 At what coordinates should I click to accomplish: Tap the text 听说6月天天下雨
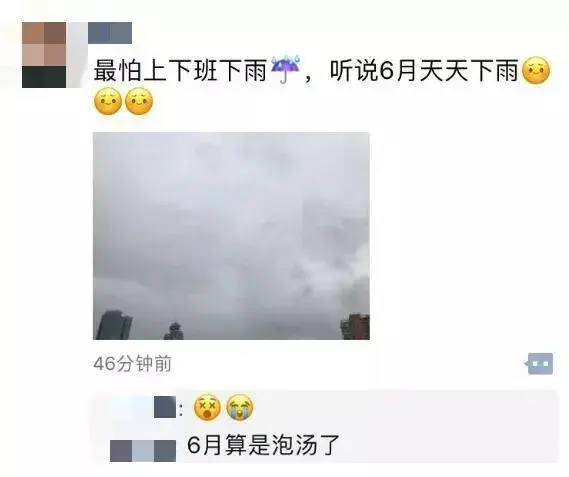tap(424, 70)
